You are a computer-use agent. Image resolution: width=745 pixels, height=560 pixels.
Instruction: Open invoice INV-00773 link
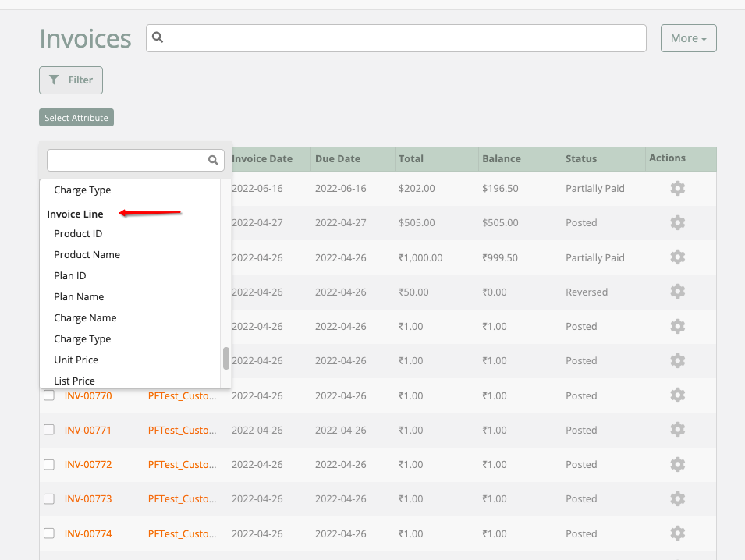88,498
